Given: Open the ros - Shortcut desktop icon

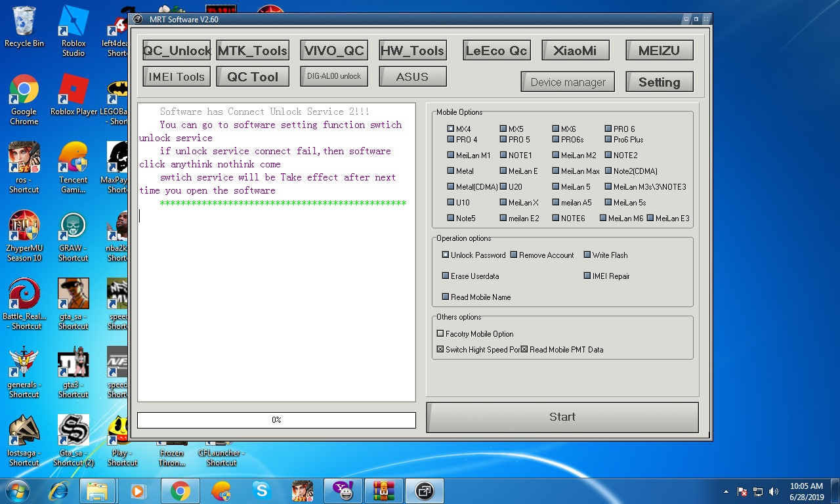Looking at the screenshot, I should point(24,167).
